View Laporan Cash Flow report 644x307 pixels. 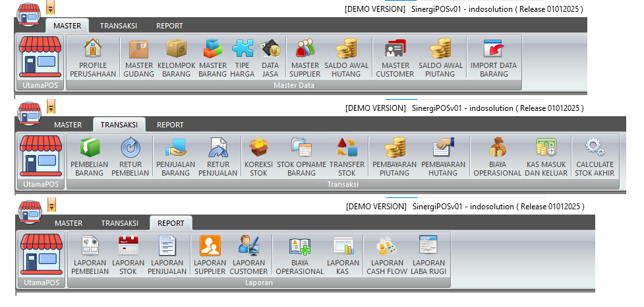(385, 255)
